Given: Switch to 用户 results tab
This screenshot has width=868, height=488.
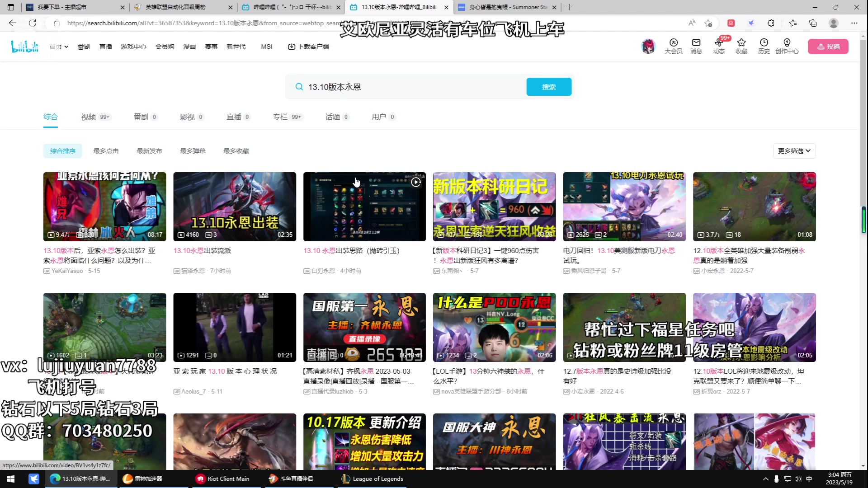Looking at the screenshot, I should pos(383,117).
